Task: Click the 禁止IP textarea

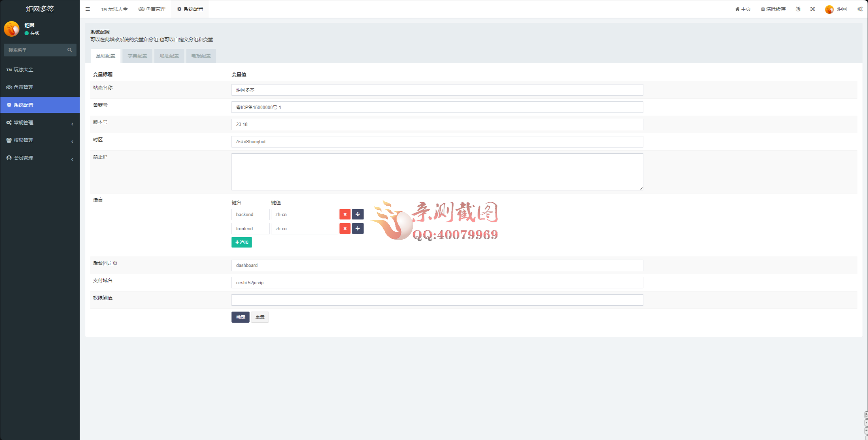Action: click(x=437, y=172)
